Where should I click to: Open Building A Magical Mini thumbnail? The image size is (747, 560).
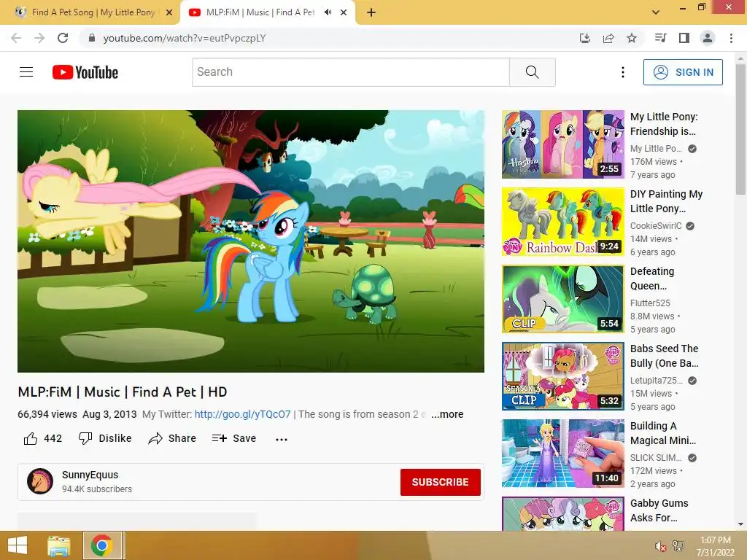click(x=562, y=454)
